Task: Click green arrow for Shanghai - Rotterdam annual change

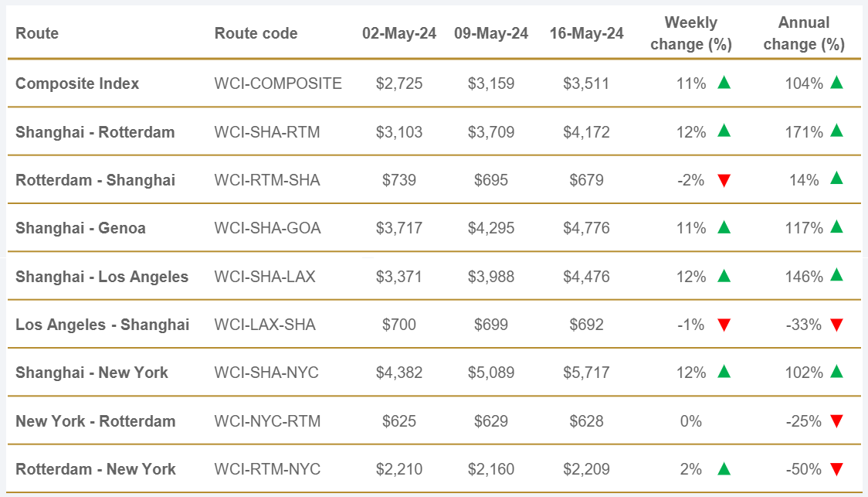Action: coord(836,131)
